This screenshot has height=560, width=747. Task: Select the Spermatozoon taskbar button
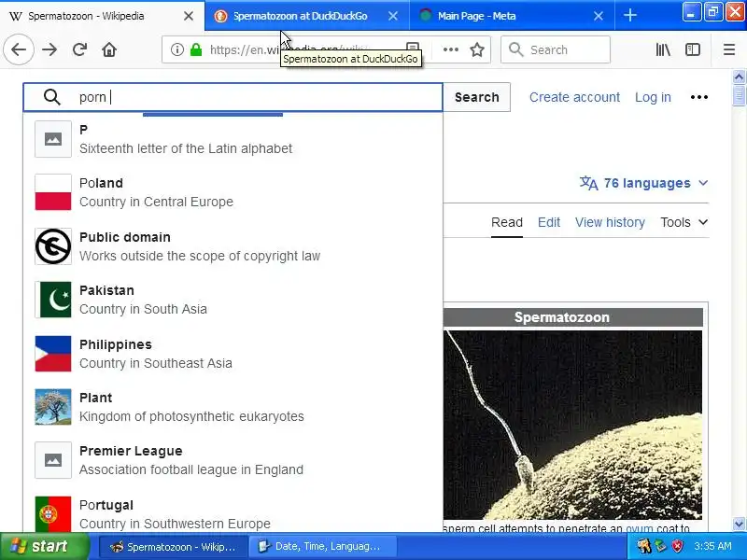(173, 546)
